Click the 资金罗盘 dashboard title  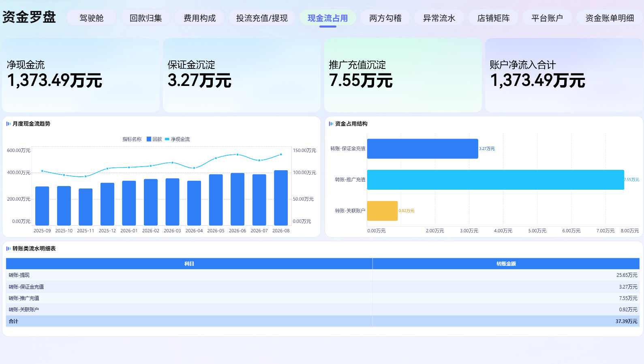tap(29, 17)
